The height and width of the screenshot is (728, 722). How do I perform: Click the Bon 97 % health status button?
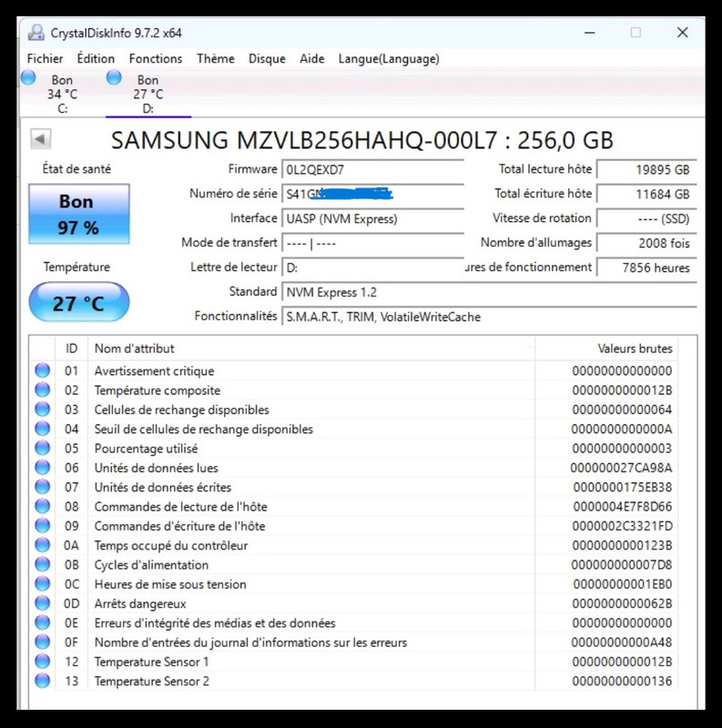(79, 214)
